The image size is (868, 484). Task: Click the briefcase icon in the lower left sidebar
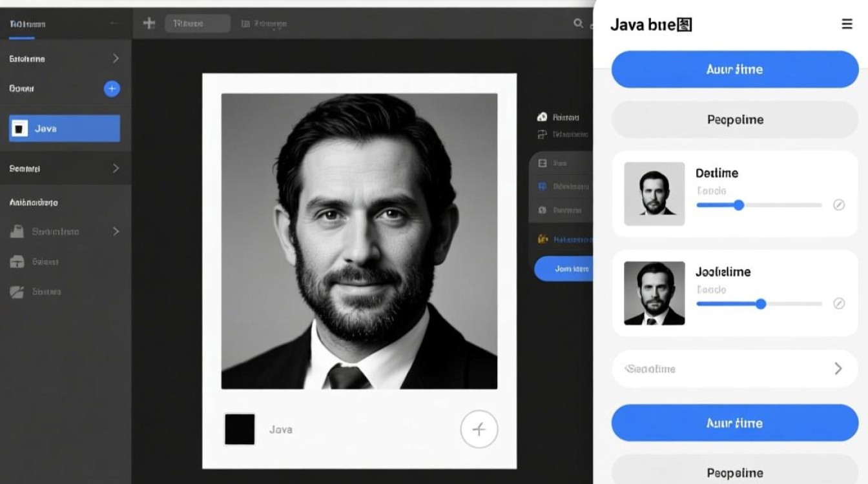pyautogui.click(x=17, y=262)
